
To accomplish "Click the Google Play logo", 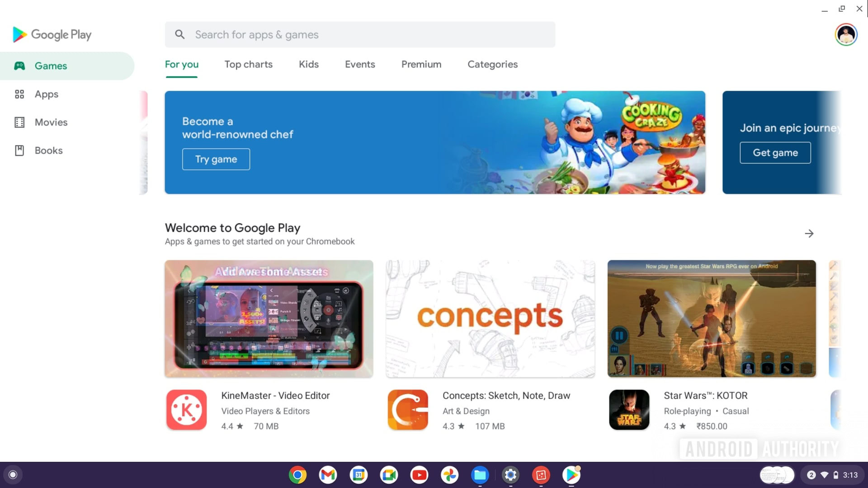I will coord(52,34).
